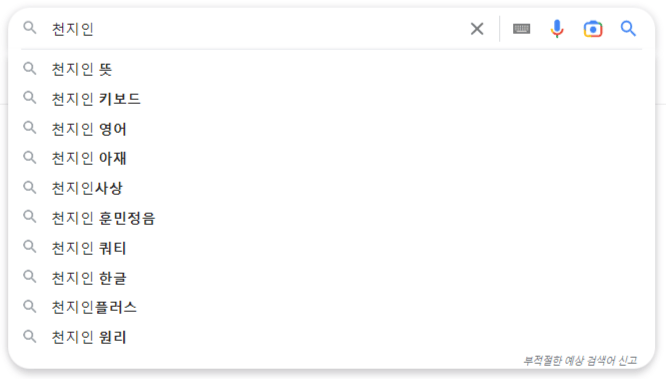Start voice search with the microphone icon

pyautogui.click(x=557, y=29)
